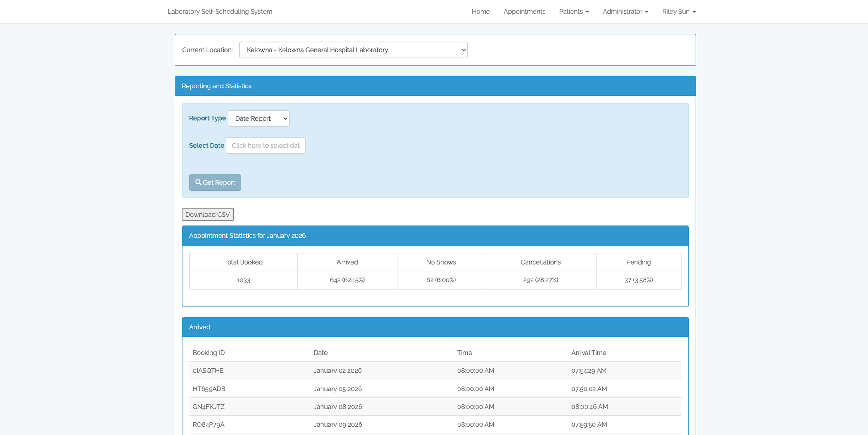Click the Select Date label
Screen dimensions: 868x435
tap(206, 146)
